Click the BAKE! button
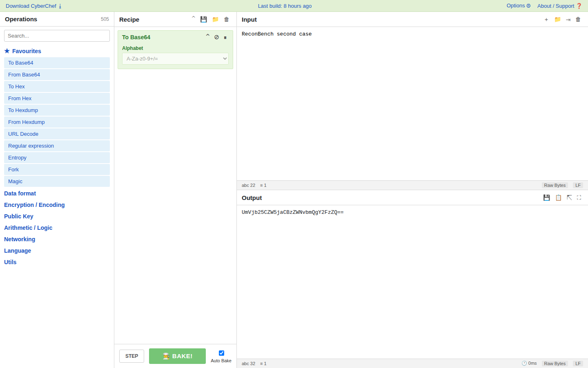 [x=177, y=356]
